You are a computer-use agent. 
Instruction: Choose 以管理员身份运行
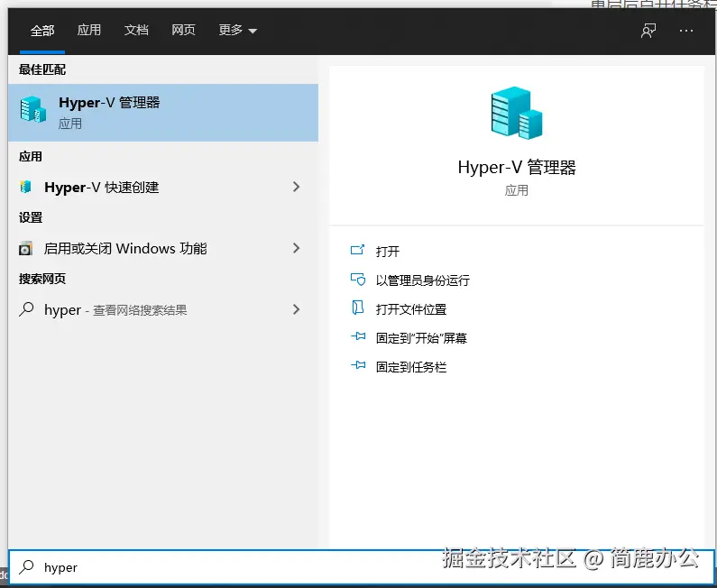click(422, 280)
